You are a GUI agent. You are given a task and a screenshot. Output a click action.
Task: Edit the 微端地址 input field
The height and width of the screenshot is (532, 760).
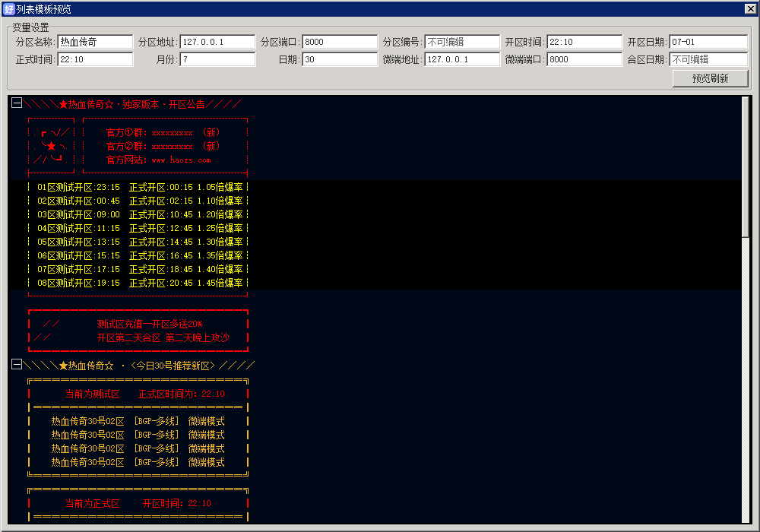point(462,59)
